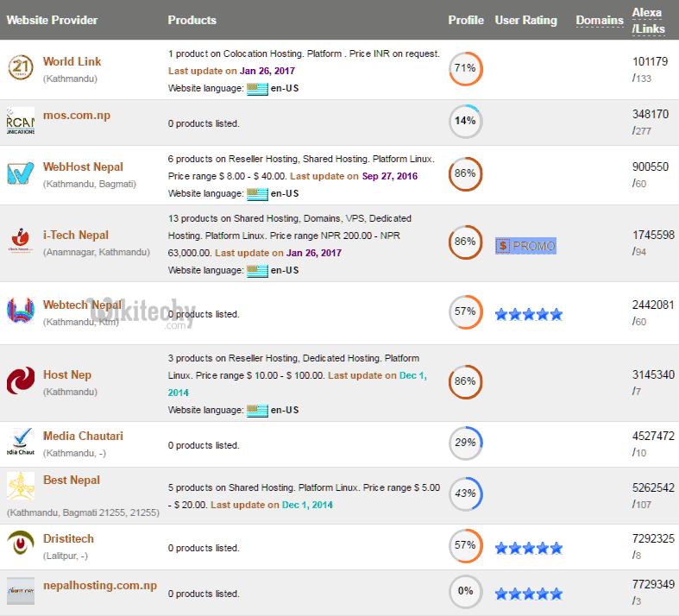Click the en-US flag in World Link row
The width and height of the screenshot is (679, 616).
tap(257, 89)
